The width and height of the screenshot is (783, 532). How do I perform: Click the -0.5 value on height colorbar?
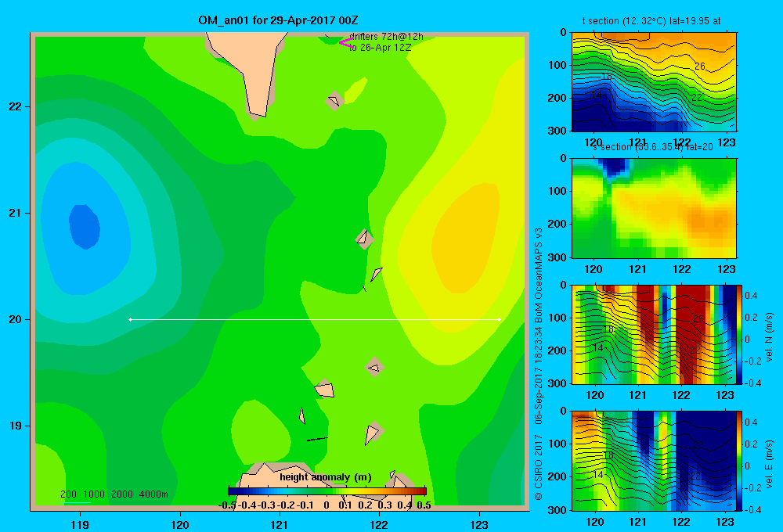227,505
